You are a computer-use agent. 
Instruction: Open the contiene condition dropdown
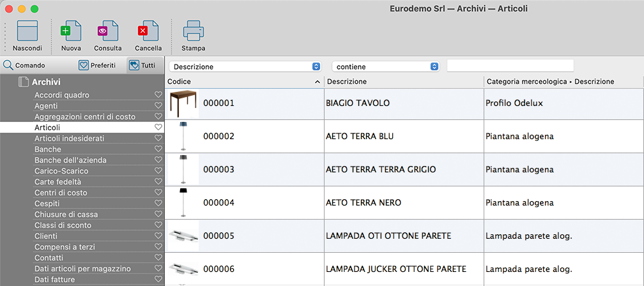click(385, 66)
